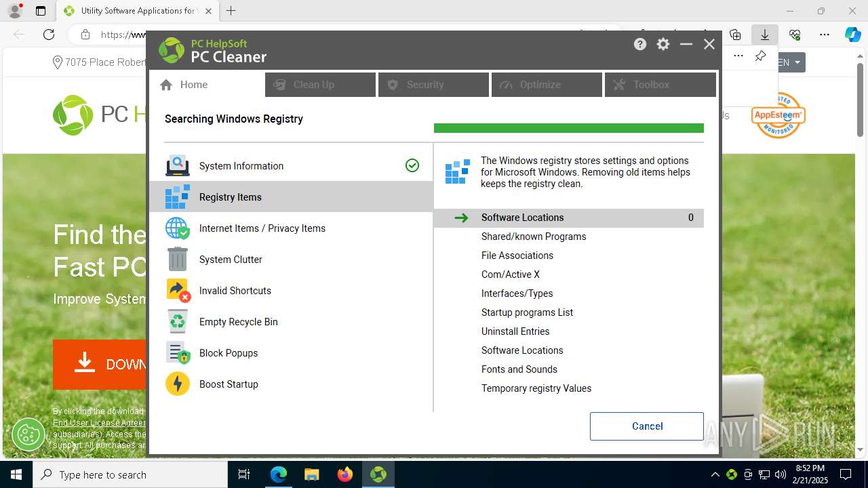
Task: Click the PC HelpSoft website logo
Action: coord(100,115)
